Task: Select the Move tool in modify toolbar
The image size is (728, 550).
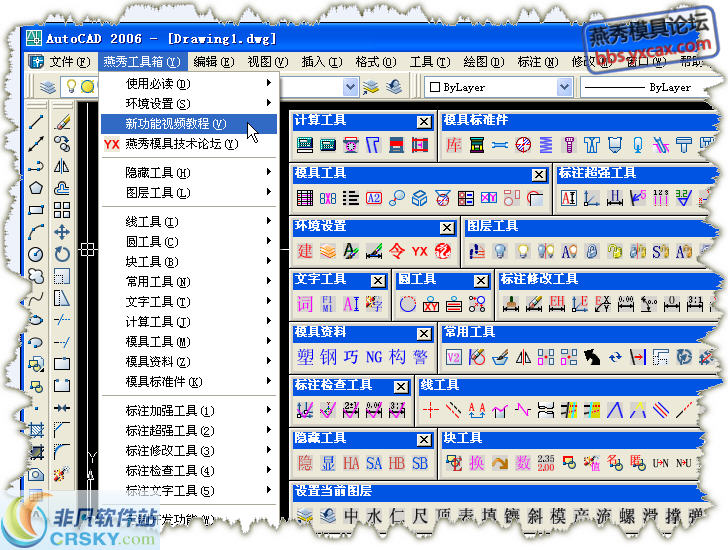Action: [x=62, y=232]
